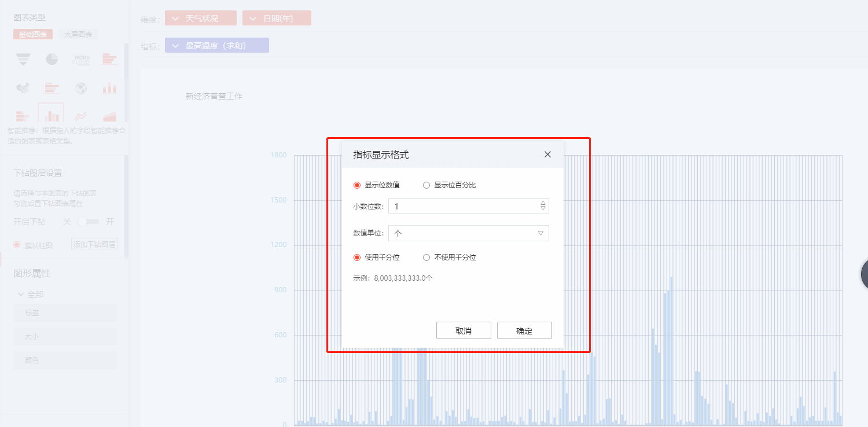Screen dimensions: 868x427
Task: Open the 日期(年) dimension dropdown chevron
Action: (252, 19)
